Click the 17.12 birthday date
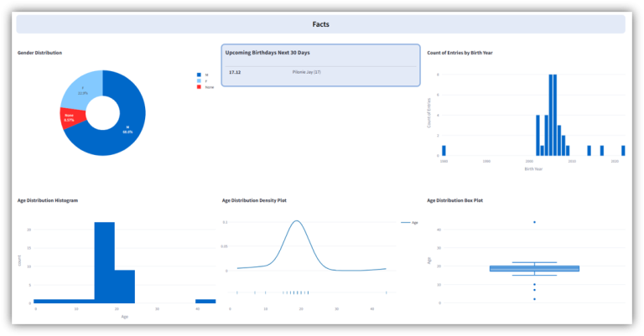Screen dimensions: 644x336 pyautogui.click(x=235, y=72)
